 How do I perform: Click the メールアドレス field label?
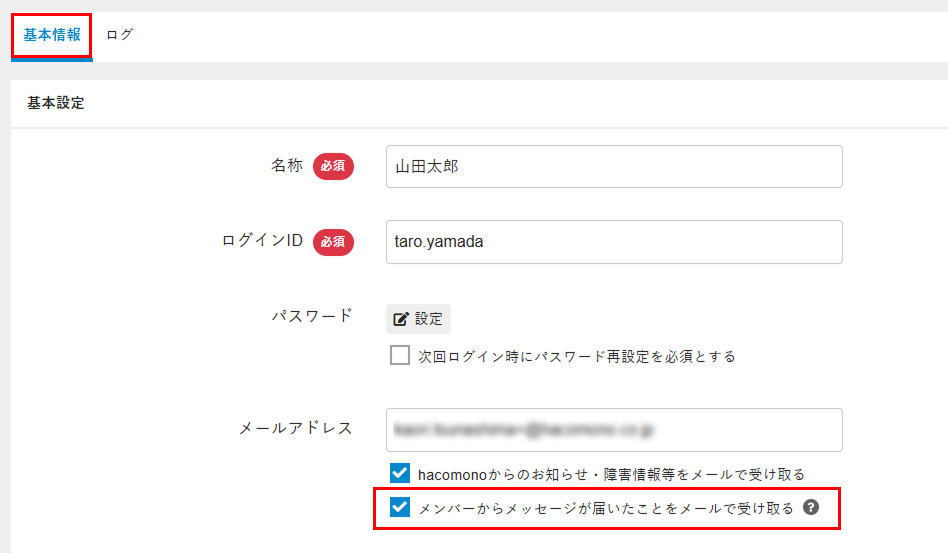click(295, 428)
